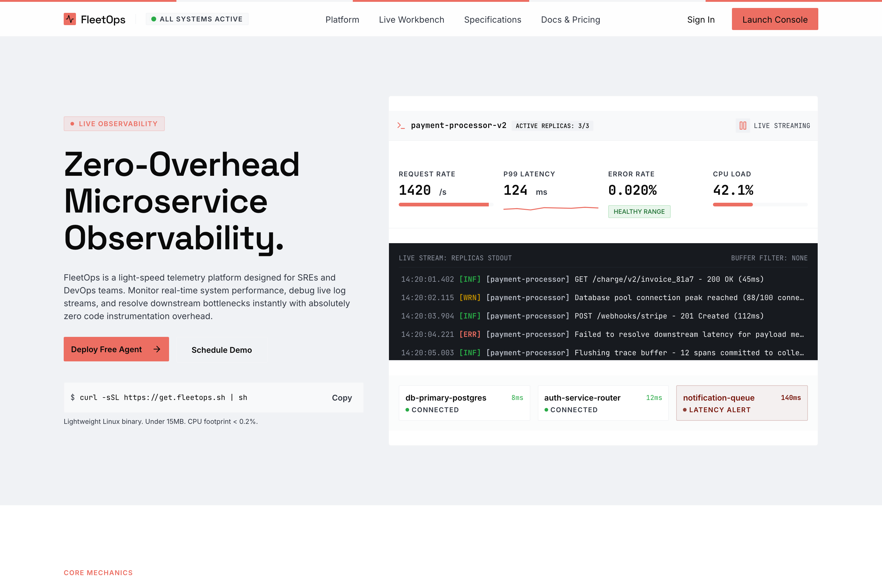The height and width of the screenshot is (588, 882).
Task: Click the CORE MECHANICS section heading
Action: (98, 573)
